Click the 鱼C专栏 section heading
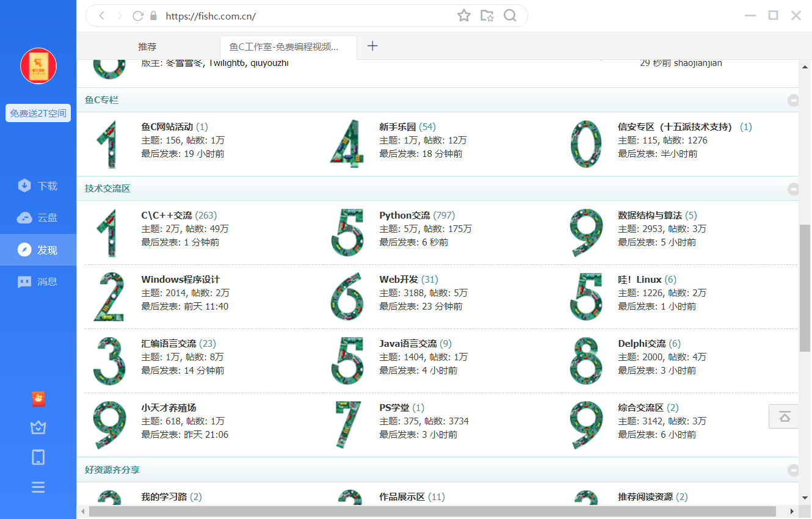 [101, 100]
